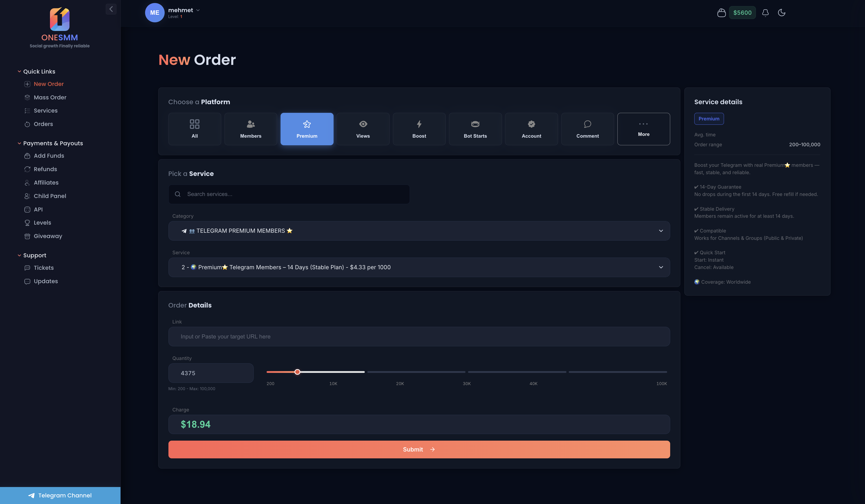865x504 pixels.
Task: Go to New Order page
Action: (48, 84)
